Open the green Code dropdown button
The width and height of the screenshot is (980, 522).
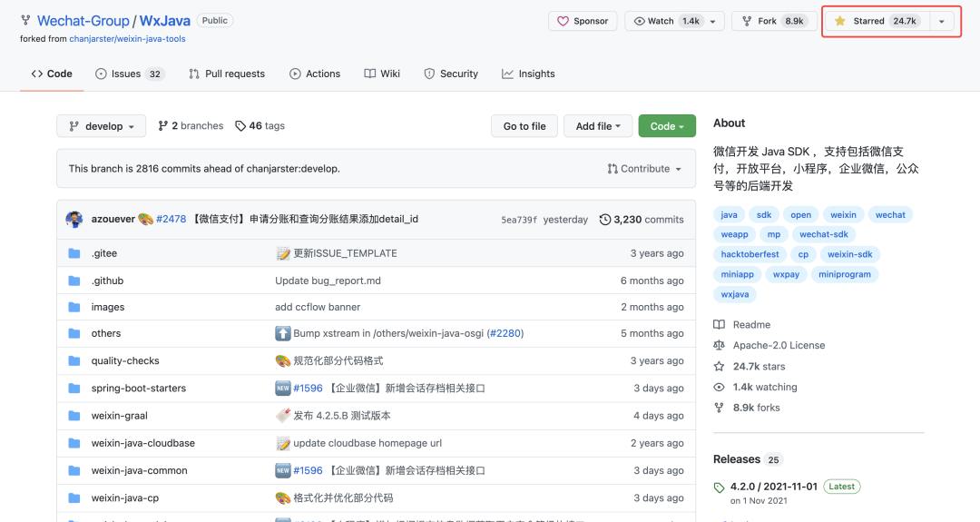(x=667, y=125)
